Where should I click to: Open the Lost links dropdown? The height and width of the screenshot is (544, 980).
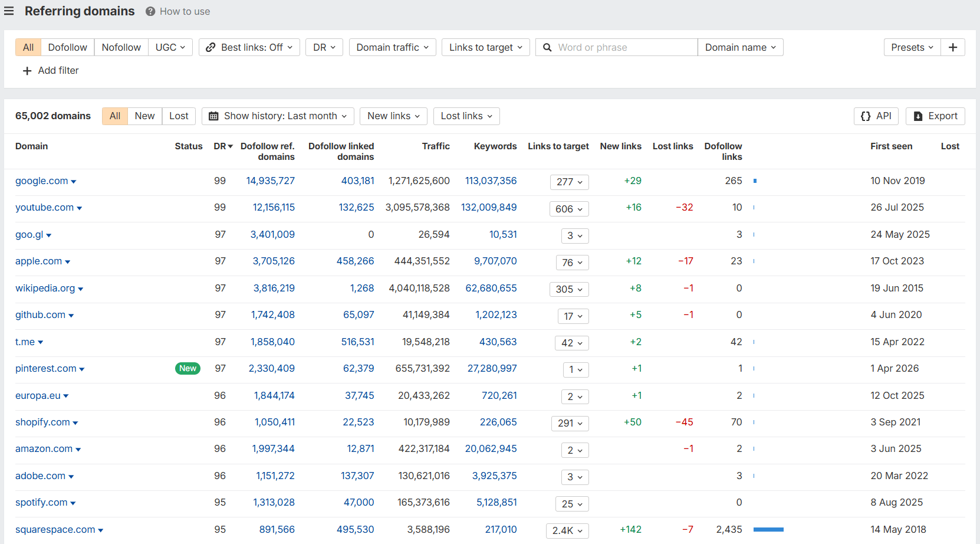pos(466,116)
